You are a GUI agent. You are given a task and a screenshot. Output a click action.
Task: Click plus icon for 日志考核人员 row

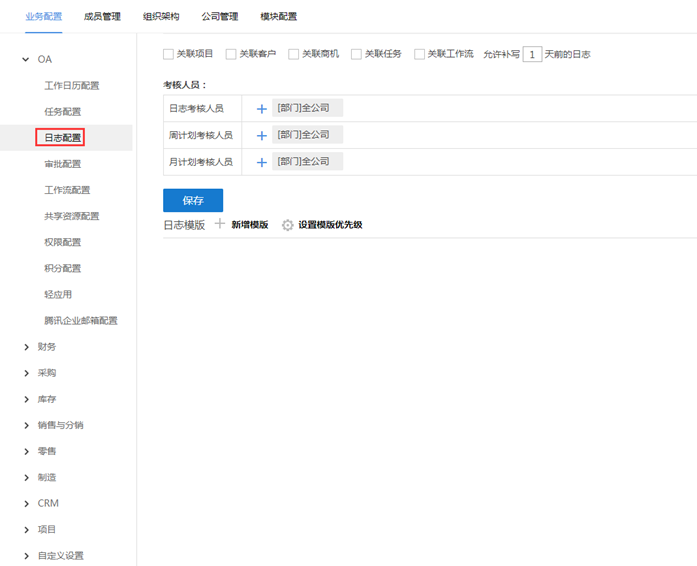[x=262, y=109]
